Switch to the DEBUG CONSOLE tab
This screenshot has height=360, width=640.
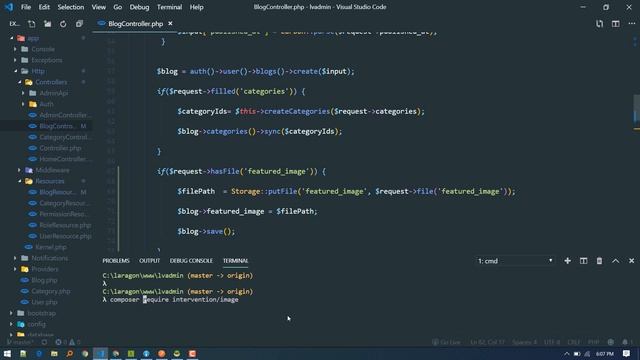tap(191, 261)
